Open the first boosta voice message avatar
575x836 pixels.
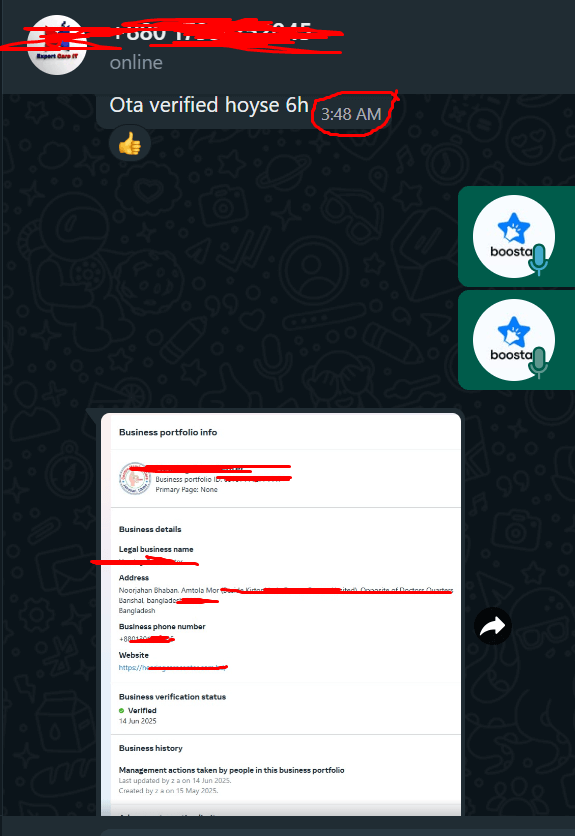pyautogui.click(x=514, y=236)
